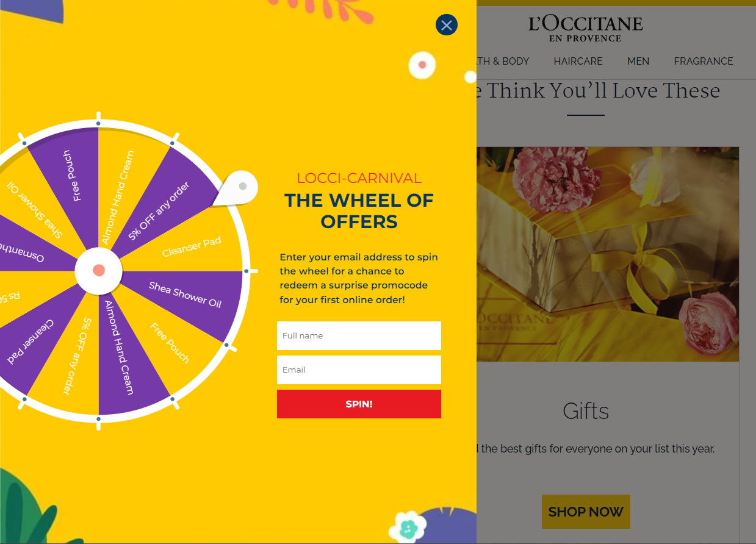The height and width of the screenshot is (544, 756).
Task: Click the Full name input field
Action: click(359, 335)
